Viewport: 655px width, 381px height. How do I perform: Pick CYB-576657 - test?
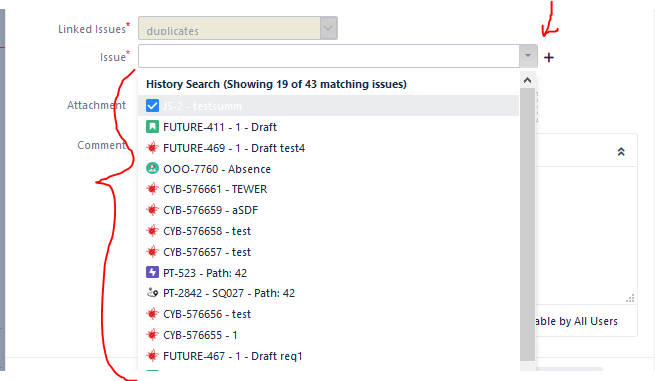[328, 252]
